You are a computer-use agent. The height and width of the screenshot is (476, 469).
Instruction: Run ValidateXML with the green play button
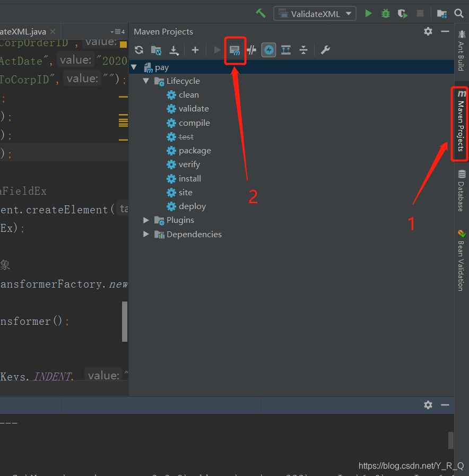tap(368, 13)
